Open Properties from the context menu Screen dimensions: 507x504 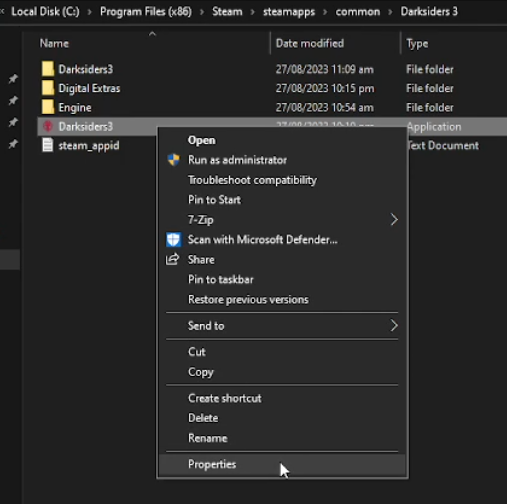[212, 464]
